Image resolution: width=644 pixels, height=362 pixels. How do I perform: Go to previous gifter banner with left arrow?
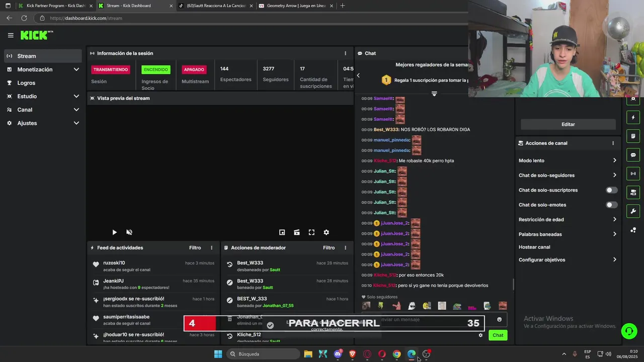pyautogui.click(x=358, y=75)
